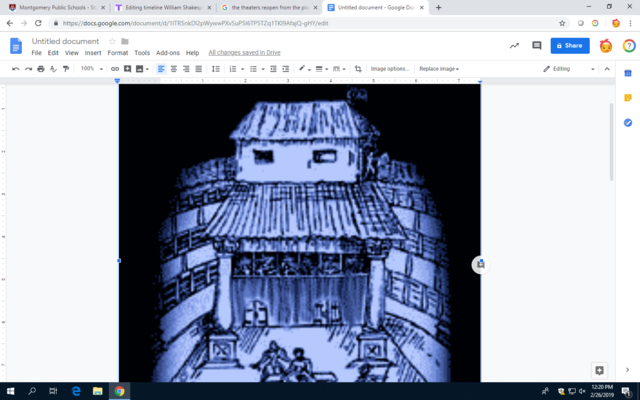Click the blue Share button
This screenshot has width=640, height=400.
(x=570, y=46)
